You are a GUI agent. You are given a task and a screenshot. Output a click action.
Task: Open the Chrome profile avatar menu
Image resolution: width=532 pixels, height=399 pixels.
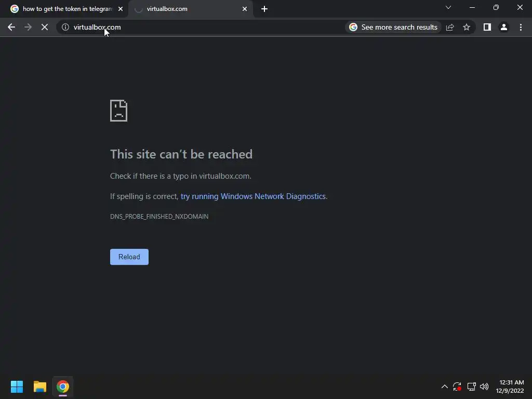(504, 27)
